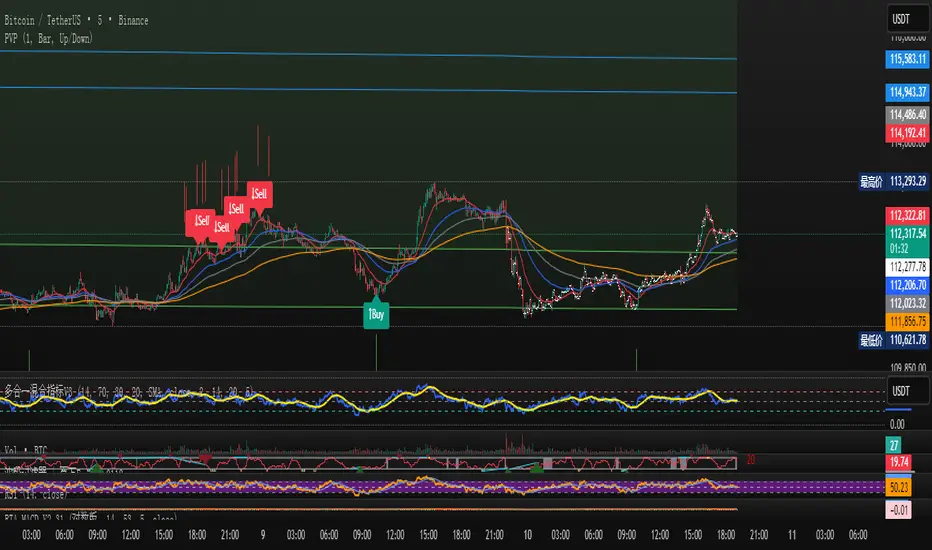The image size is (932, 550).
Task: Click the gray 112,023.32 price label
Action: tap(907, 304)
